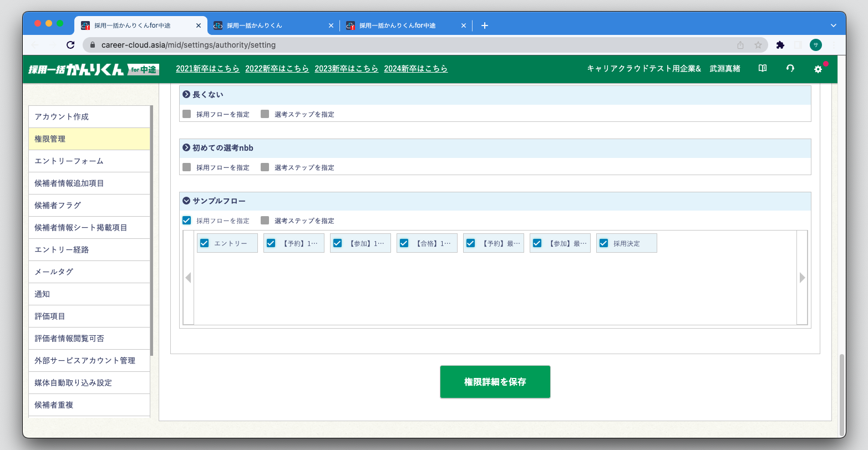Collapse the サンプルフロー flow section
This screenshot has width=868, height=450.
click(186, 201)
